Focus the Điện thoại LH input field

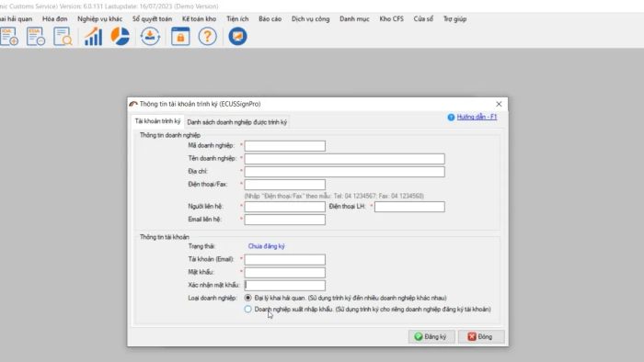(409, 207)
